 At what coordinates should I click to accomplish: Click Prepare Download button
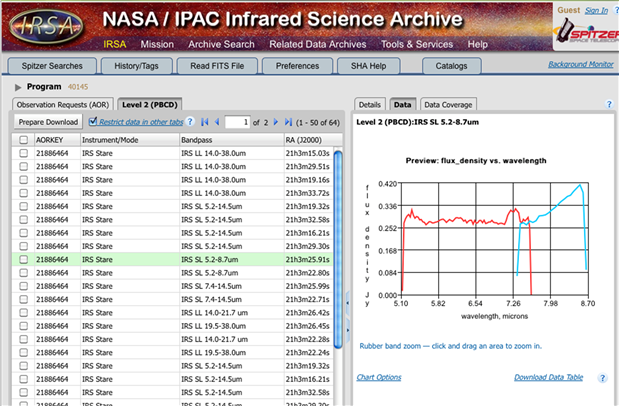click(48, 122)
